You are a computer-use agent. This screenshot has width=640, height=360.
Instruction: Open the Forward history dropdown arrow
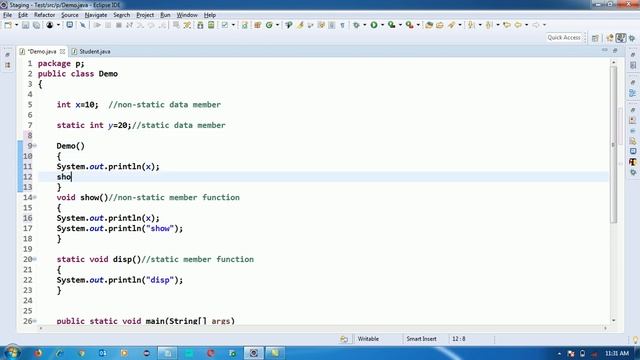pyautogui.click(x=544, y=25)
